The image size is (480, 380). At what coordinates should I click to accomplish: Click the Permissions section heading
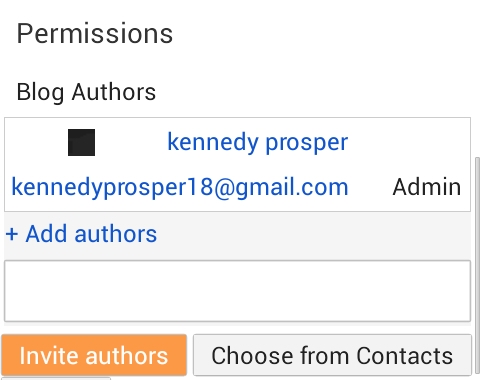point(95,33)
